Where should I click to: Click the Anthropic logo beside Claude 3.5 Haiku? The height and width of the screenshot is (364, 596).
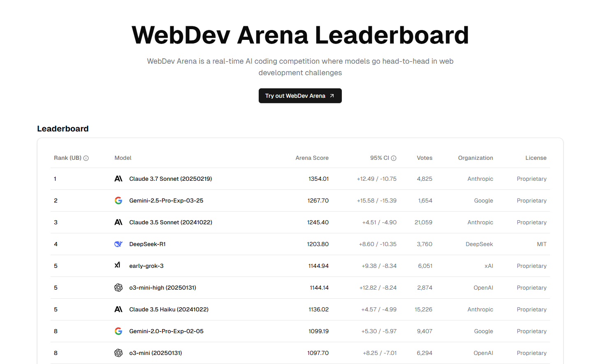pos(118,309)
